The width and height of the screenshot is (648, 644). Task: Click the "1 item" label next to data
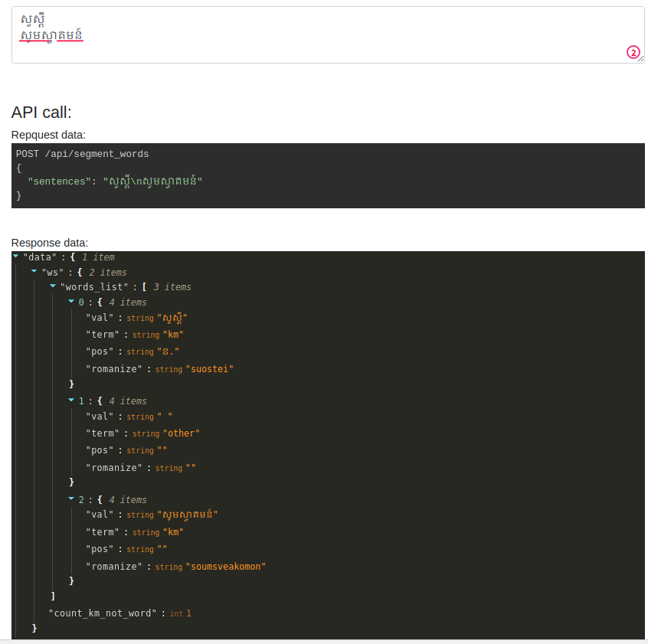98,257
